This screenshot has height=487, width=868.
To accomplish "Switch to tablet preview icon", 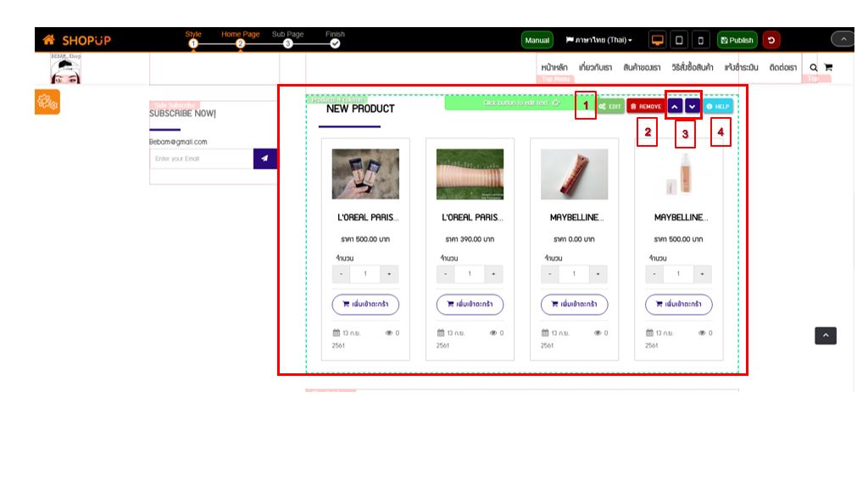I will point(679,40).
